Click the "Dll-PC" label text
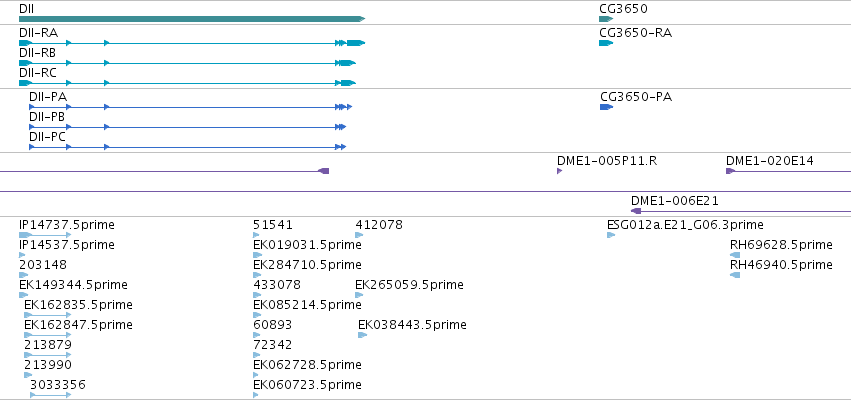 48,137
